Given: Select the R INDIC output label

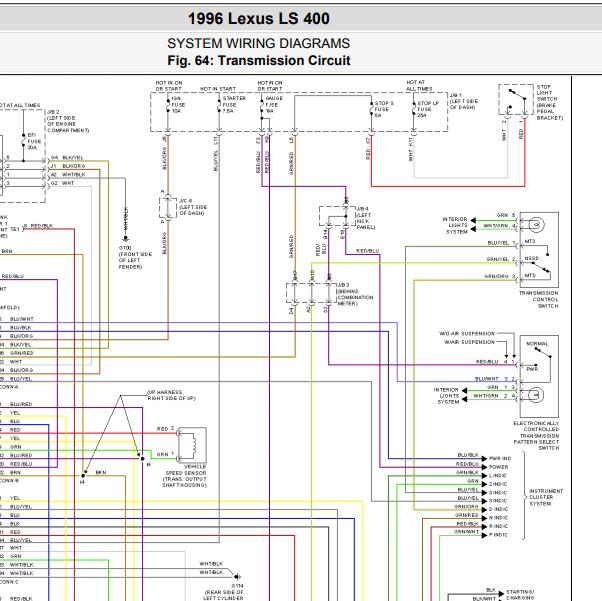Looking at the screenshot, I should point(498,526).
